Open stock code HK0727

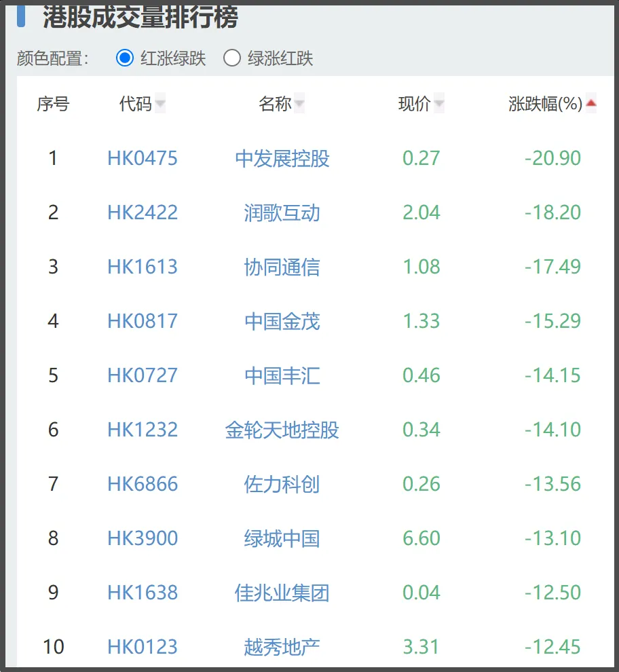tap(143, 375)
